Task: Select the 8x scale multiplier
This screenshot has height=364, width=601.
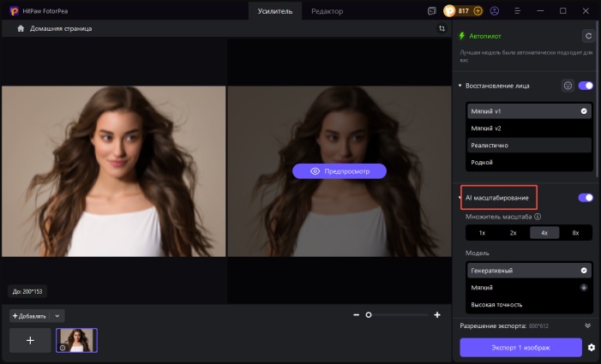Action: [575, 232]
